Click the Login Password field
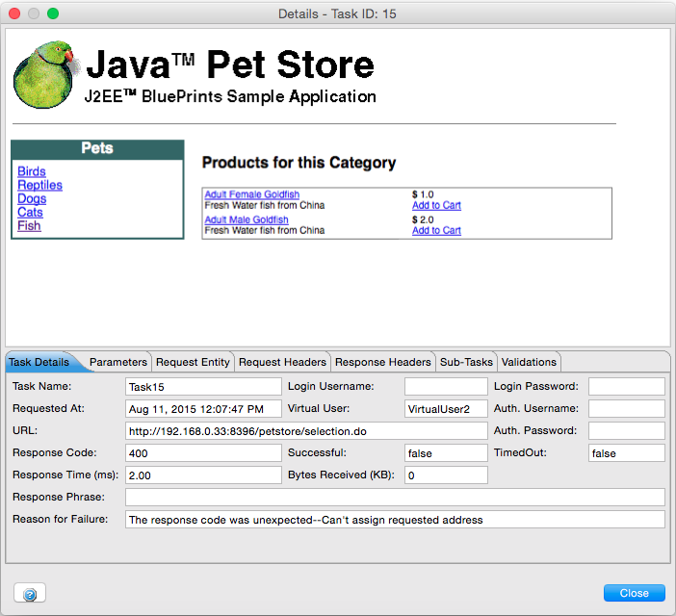Image resolution: width=676 pixels, height=616 pixels. pos(627,386)
